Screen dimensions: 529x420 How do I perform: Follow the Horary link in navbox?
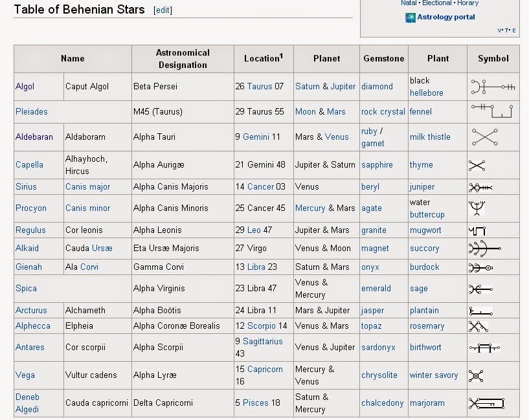(467, 3)
